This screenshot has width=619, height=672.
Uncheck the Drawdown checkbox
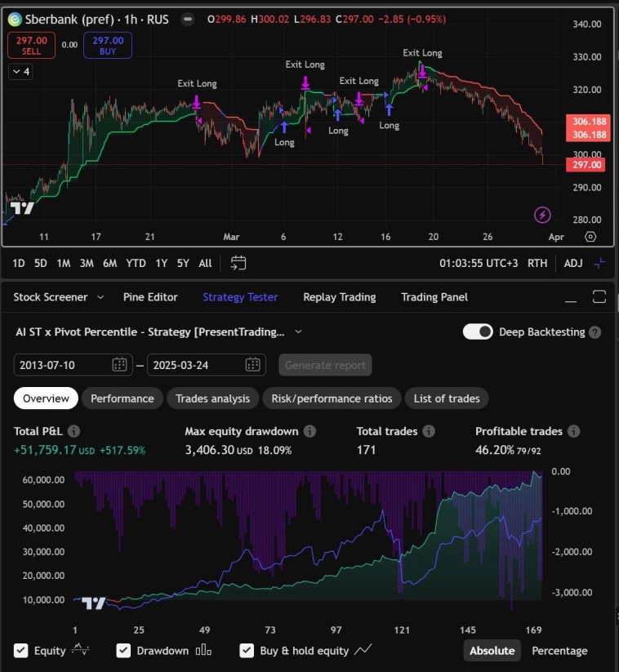tap(123, 651)
